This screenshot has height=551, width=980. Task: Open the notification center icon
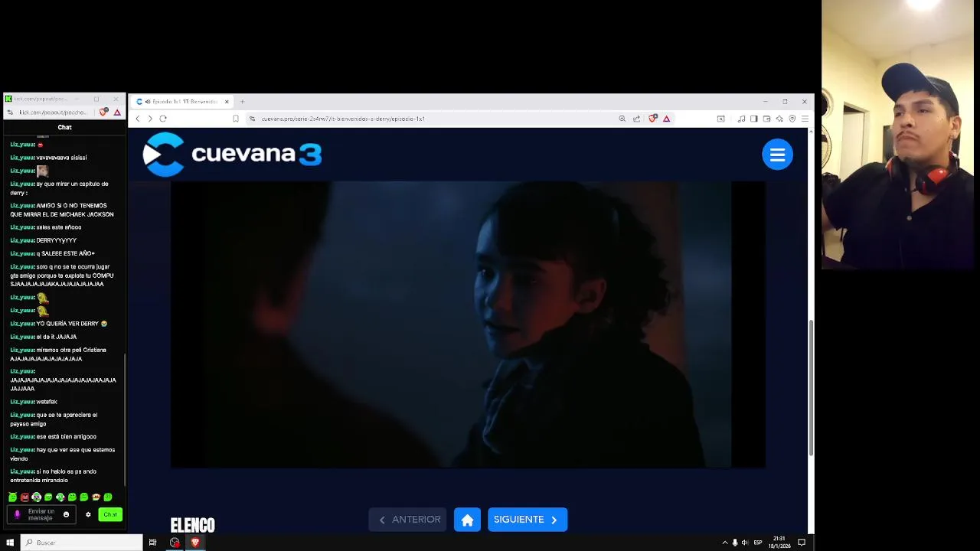(x=802, y=543)
